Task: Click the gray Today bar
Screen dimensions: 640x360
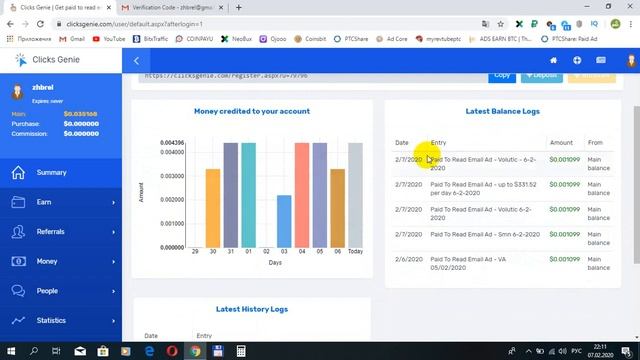Action: 356,195
